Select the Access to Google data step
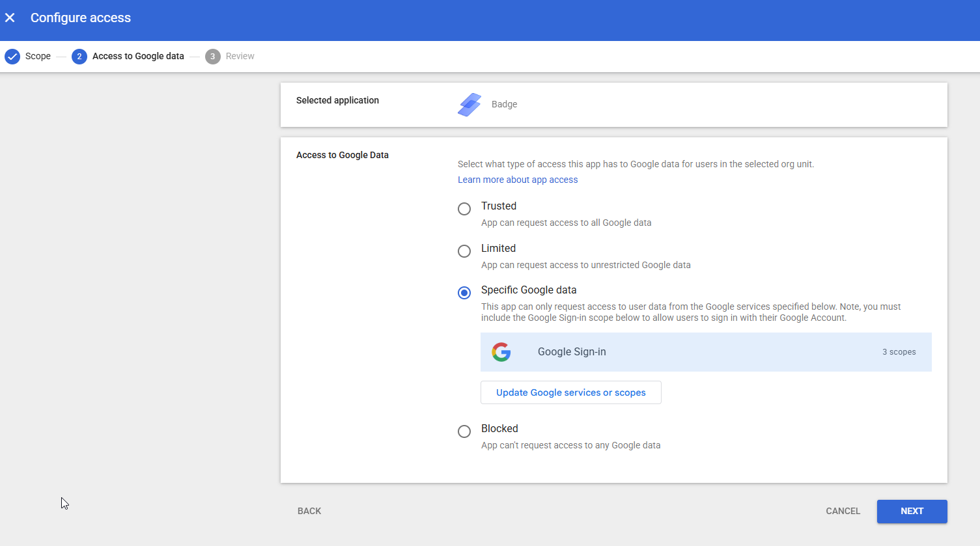 coord(138,57)
